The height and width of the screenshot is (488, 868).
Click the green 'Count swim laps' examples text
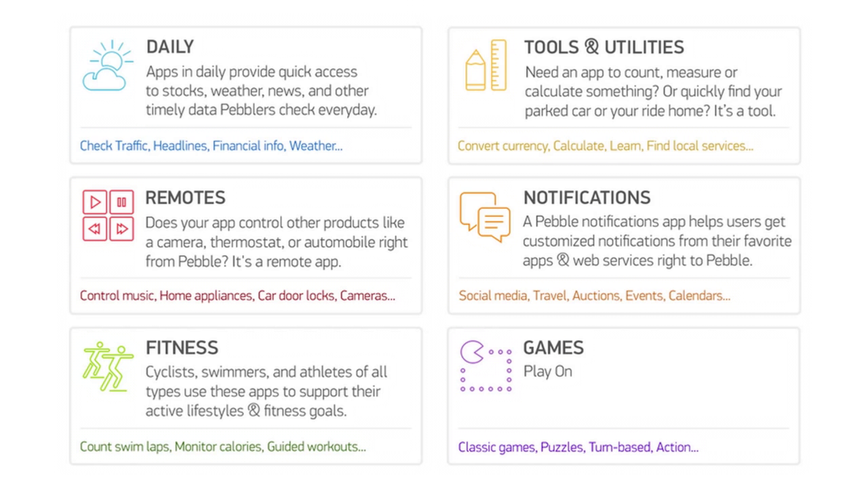[x=222, y=447]
